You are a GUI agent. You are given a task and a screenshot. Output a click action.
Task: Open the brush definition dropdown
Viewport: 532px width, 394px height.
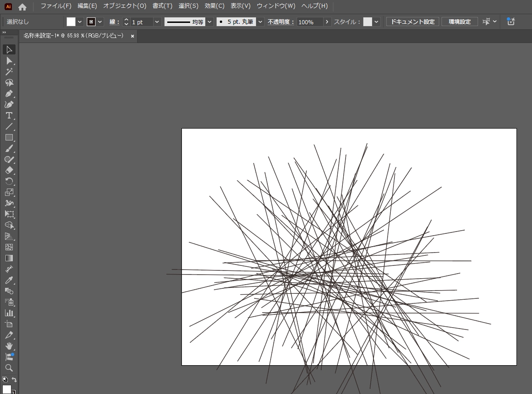pyautogui.click(x=260, y=22)
